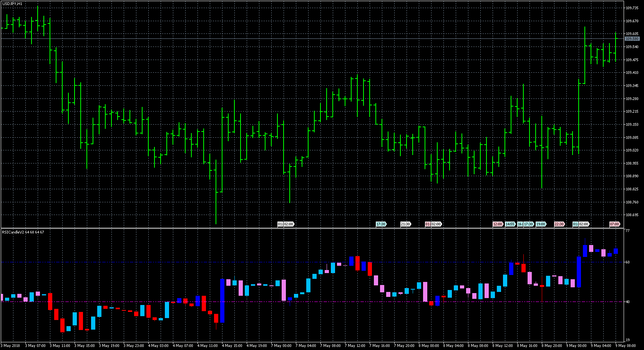Image resolution: width=644 pixels, height=350 pixels.
Task: Click the highlighted 109.580 current price tag
Action: click(x=632, y=39)
